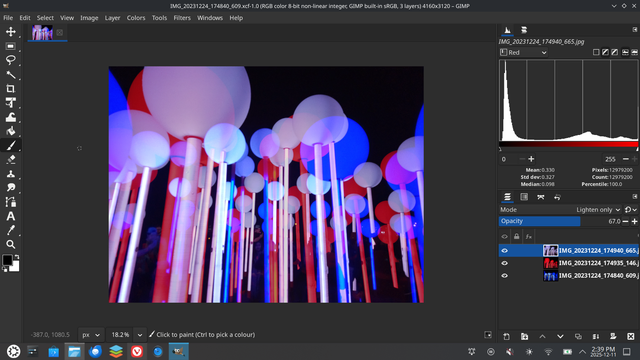Open the Lighten only mode dropdown

pyautogui.click(x=598, y=209)
